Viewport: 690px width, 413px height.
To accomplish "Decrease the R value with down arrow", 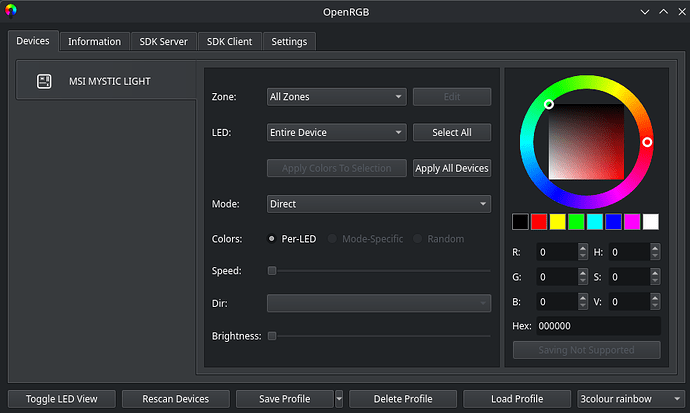I will [x=583, y=256].
